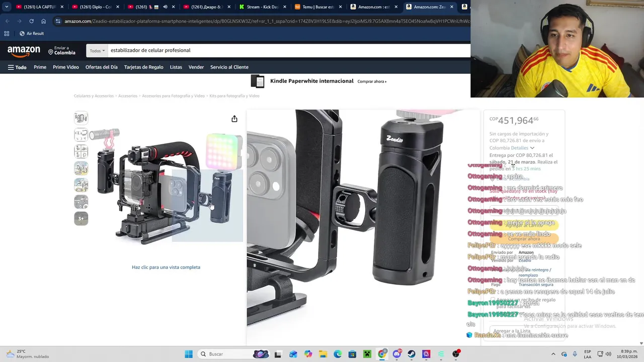The image size is (644, 362).
Task: Click the microphone tray icon
Action: coord(575,354)
